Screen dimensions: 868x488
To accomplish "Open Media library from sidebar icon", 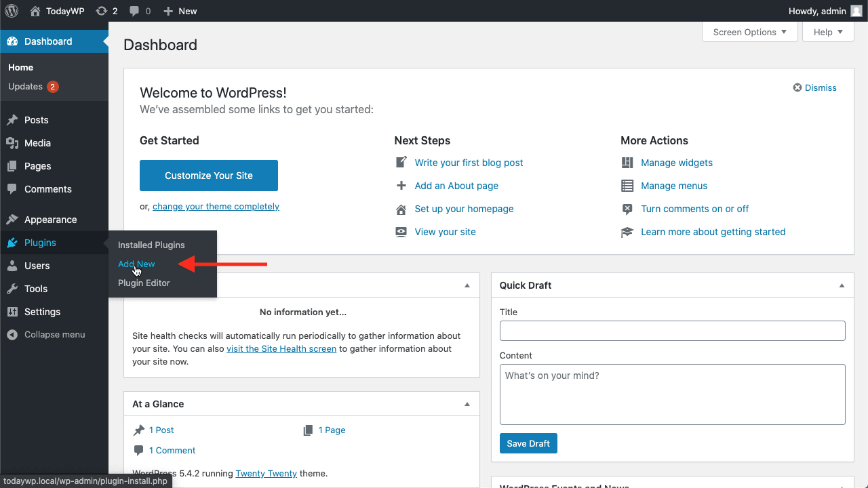I will coord(12,143).
